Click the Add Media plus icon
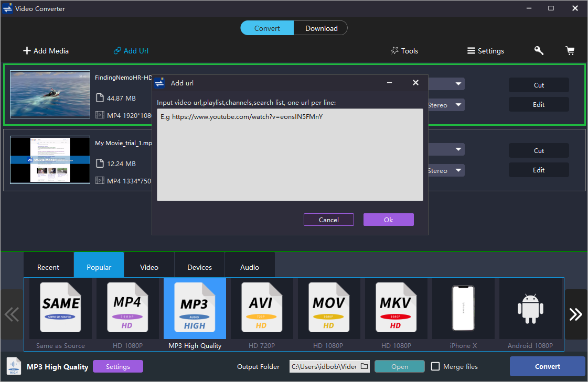The width and height of the screenshot is (588, 382). [x=27, y=50]
